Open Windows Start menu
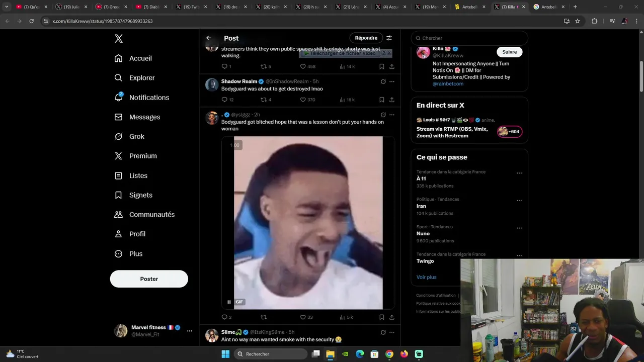644x362 pixels. point(225,354)
